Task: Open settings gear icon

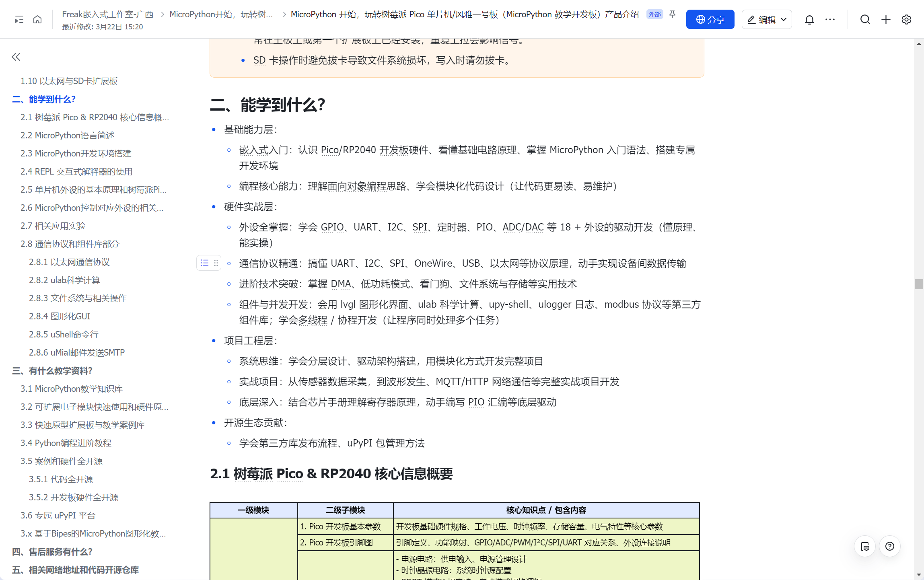Action: 906,19
